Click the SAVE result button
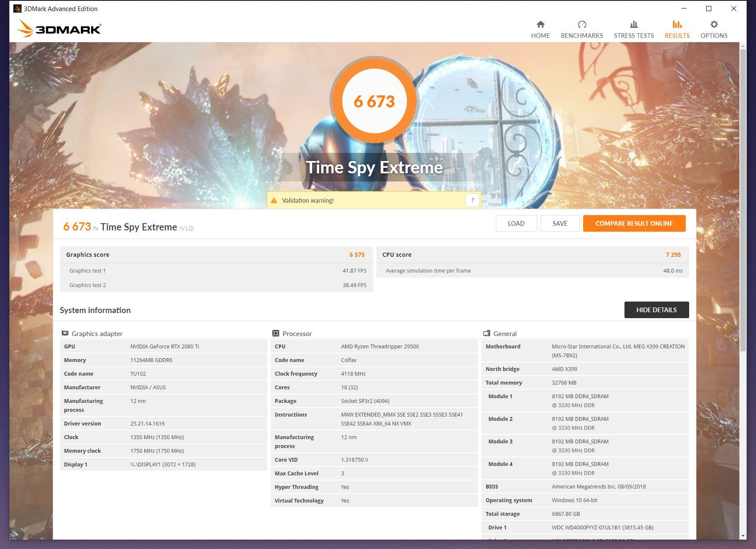The height and width of the screenshot is (549, 756). [x=560, y=223]
